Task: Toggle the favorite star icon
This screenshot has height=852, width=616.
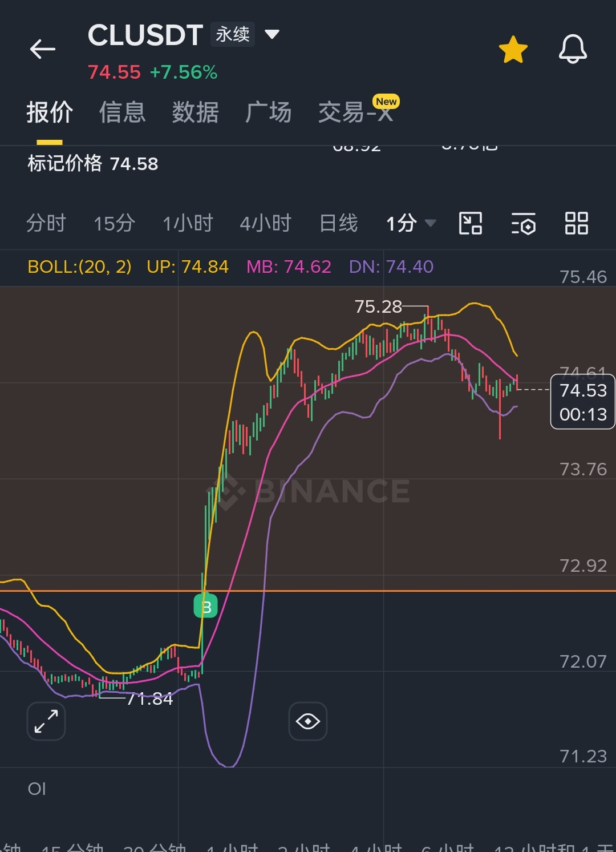Action: [513, 49]
